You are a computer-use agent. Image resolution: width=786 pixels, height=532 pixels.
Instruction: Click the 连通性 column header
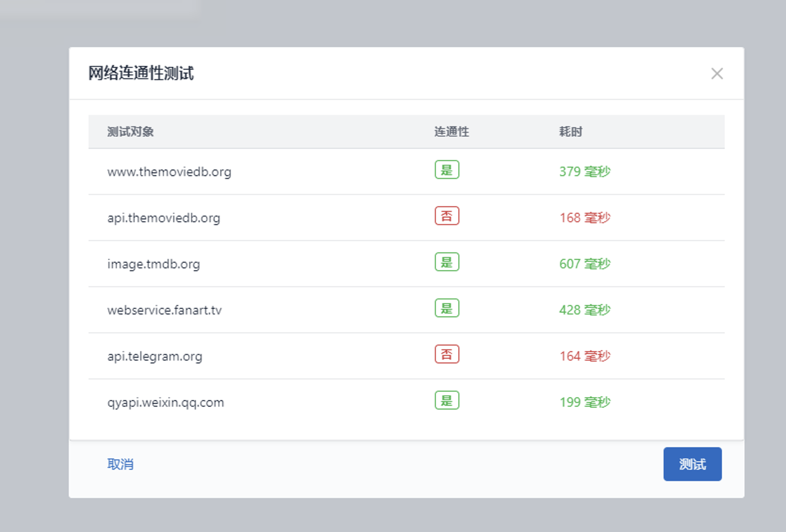click(x=451, y=131)
